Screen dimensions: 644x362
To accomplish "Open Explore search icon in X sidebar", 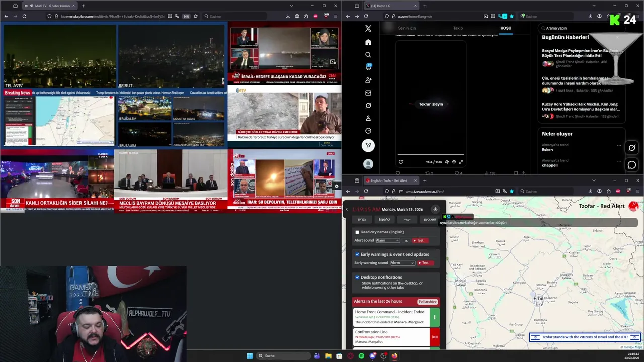I will pos(368,55).
